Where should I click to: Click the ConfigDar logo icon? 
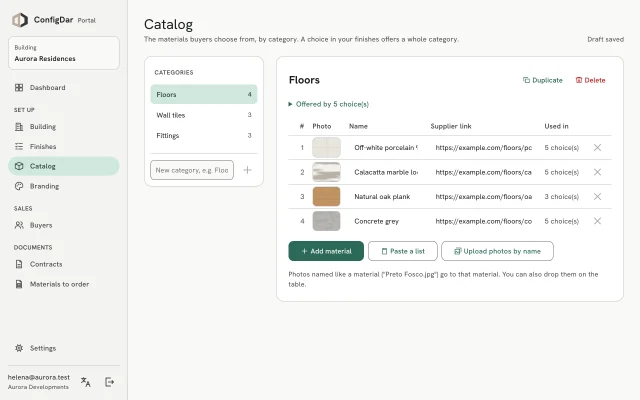click(20, 20)
